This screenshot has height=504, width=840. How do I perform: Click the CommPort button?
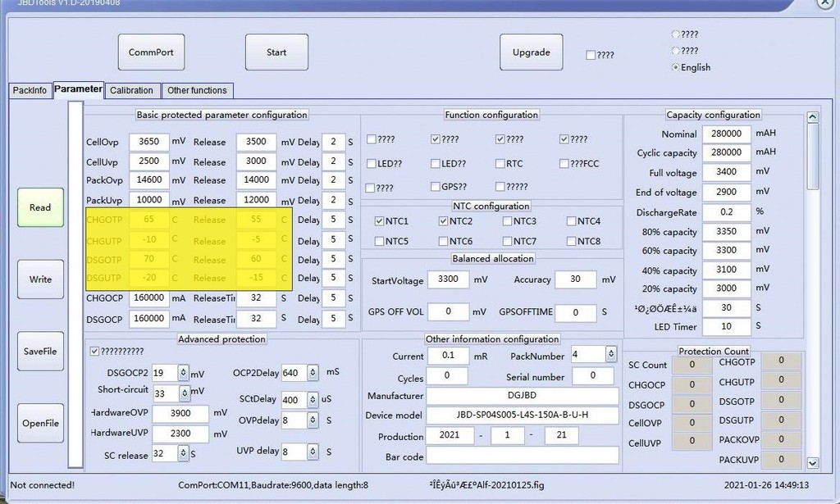pyautogui.click(x=151, y=52)
